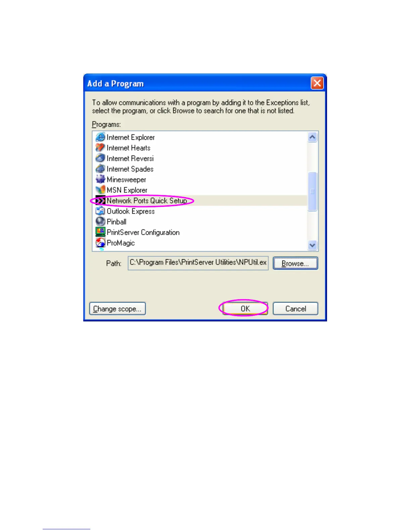
Task: Click the scrollbar down arrow in Programs list
Action: [312, 245]
